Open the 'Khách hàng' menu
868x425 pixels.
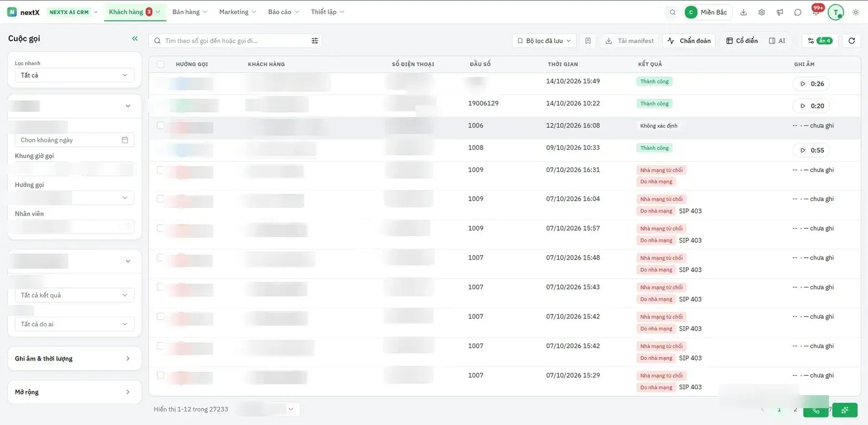pyautogui.click(x=135, y=12)
